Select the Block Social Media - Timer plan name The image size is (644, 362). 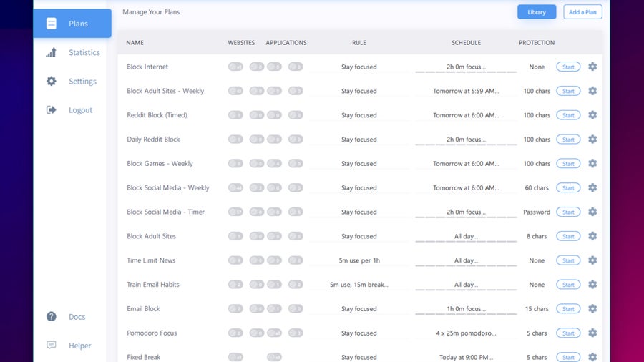165,212
